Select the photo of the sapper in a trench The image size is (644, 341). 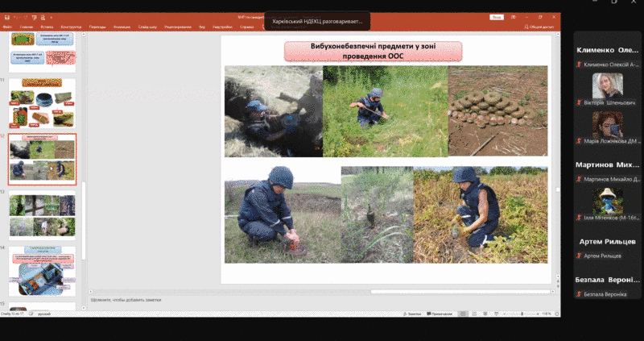point(274,111)
